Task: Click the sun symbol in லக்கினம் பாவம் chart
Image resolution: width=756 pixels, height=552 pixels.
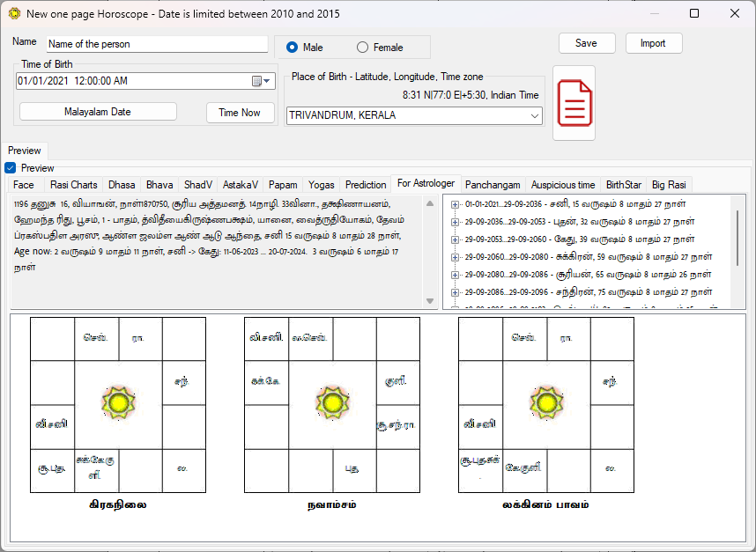Action: click(x=547, y=402)
